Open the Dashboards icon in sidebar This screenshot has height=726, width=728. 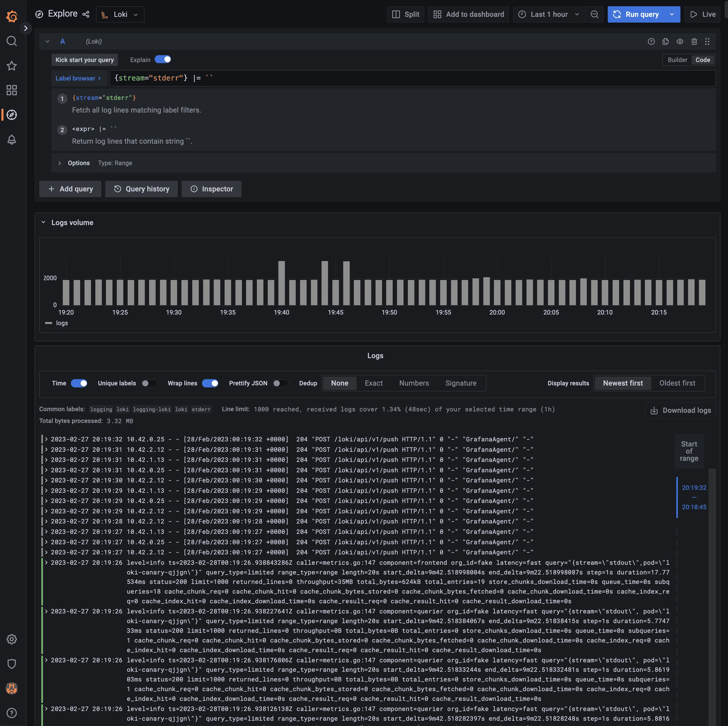(x=12, y=90)
